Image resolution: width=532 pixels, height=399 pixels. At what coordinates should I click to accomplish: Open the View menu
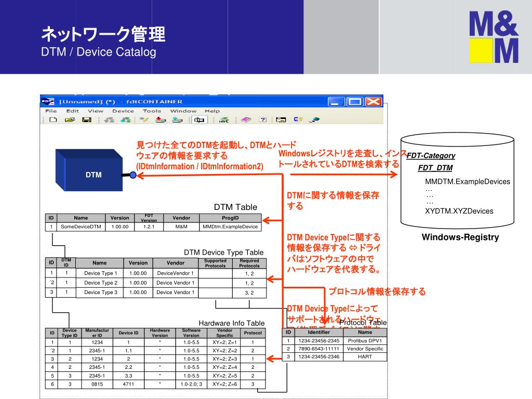coord(95,111)
